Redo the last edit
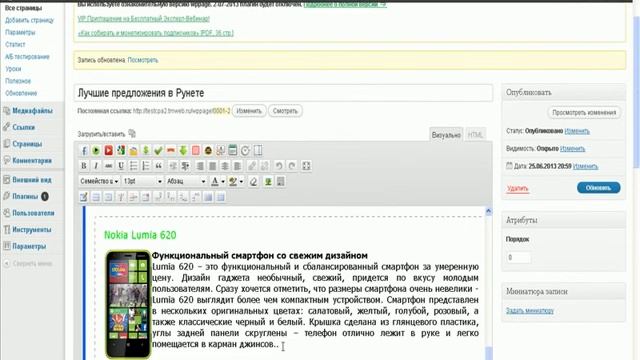Screen dimensions: 640x360 pos(292,166)
